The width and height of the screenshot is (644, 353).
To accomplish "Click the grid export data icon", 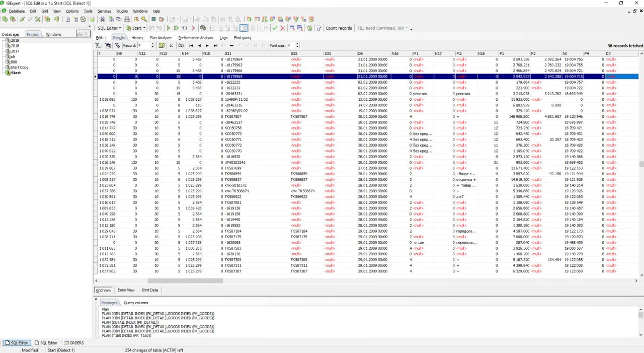I will point(162,45).
